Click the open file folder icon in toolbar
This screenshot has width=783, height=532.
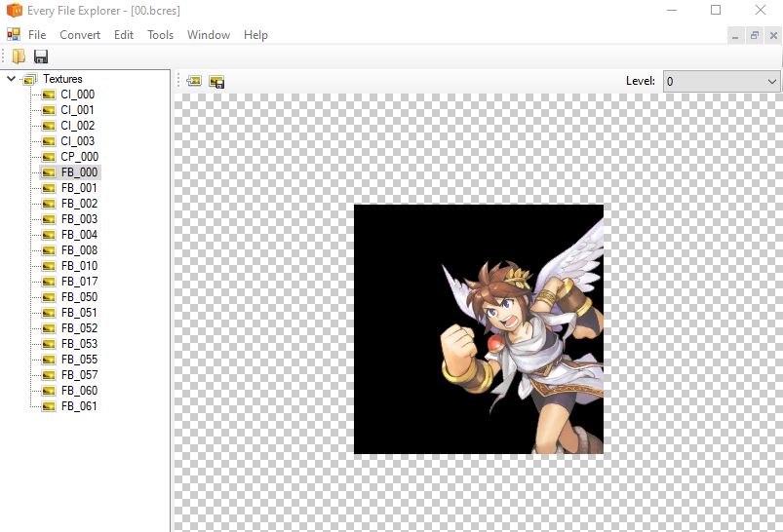tap(19, 57)
